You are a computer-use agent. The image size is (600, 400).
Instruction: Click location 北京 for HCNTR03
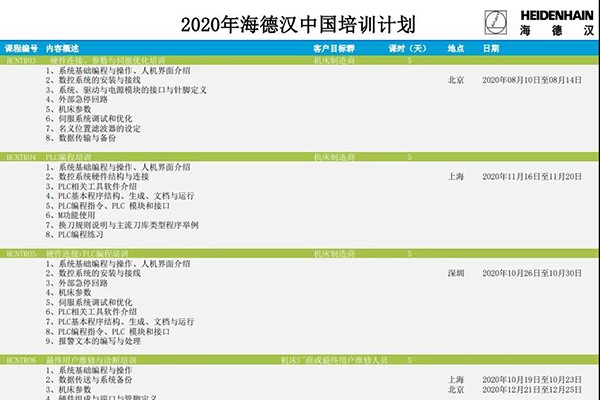(456, 80)
